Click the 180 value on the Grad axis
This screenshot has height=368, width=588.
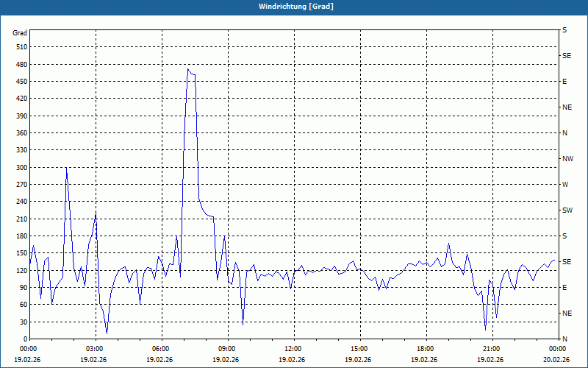tap(22, 236)
